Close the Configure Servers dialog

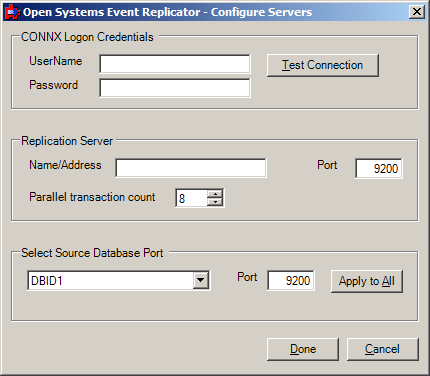point(417,12)
